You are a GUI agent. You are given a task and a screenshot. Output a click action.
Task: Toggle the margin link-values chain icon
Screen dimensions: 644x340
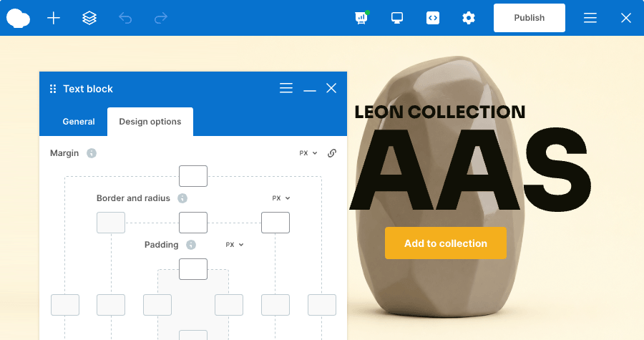tap(332, 153)
